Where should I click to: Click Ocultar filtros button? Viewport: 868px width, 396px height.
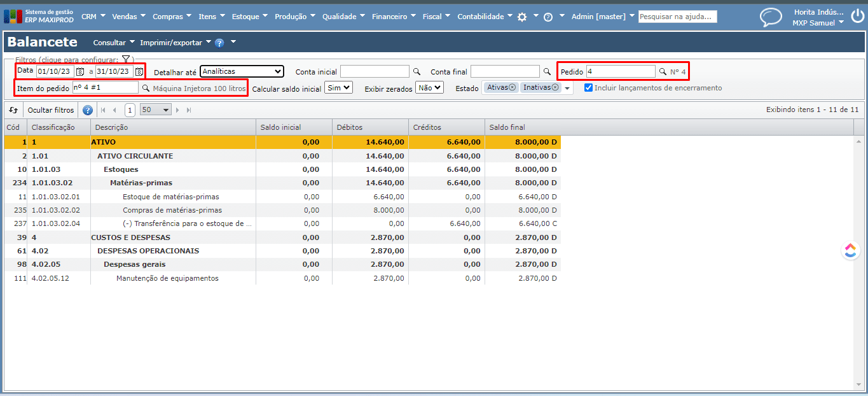click(x=51, y=110)
